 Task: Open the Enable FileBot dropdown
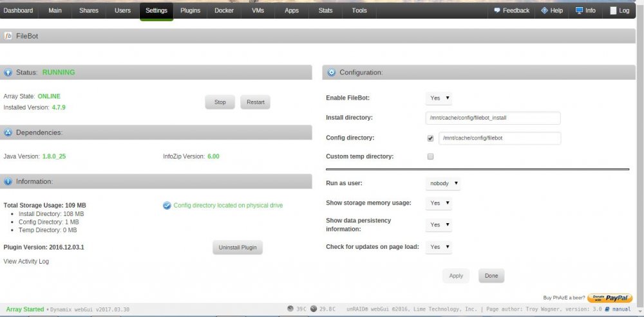coord(439,98)
